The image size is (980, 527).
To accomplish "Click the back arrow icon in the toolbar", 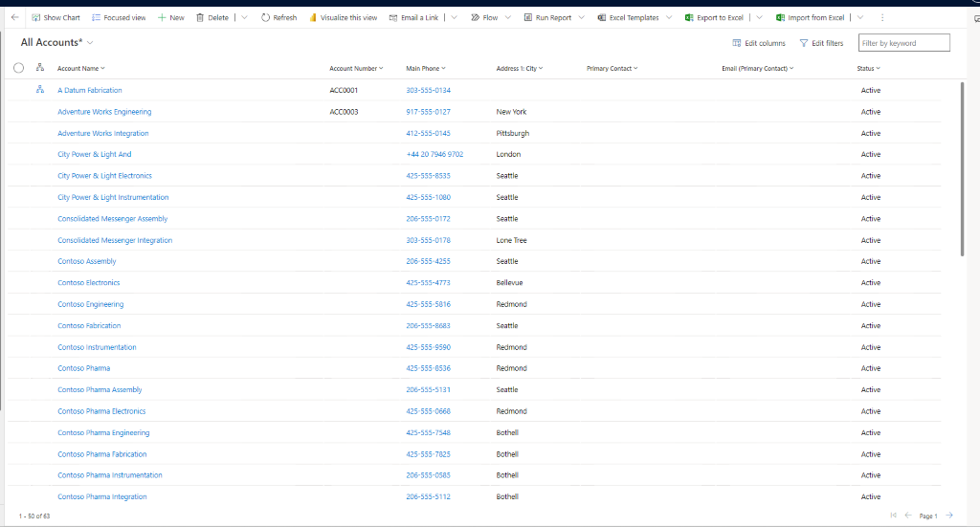I will [x=14, y=17].
